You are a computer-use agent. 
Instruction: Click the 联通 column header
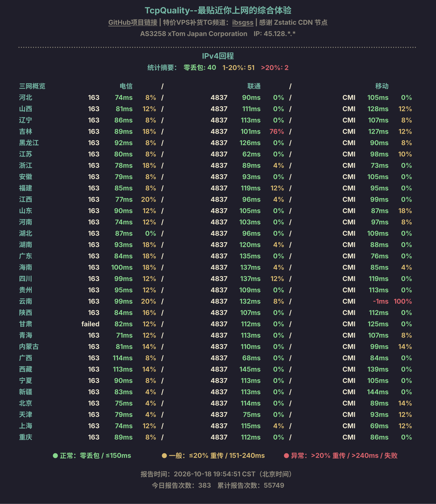point(254,86)
